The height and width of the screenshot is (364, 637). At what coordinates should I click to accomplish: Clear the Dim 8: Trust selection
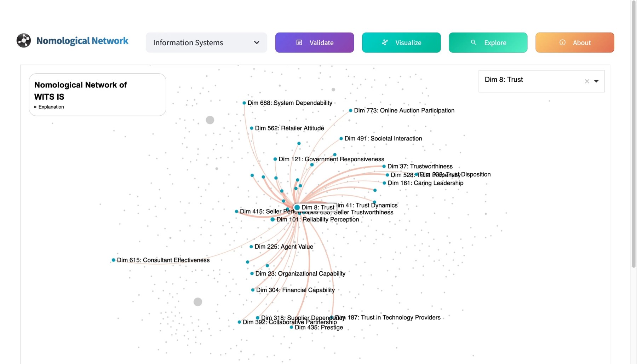pos(587,81)
